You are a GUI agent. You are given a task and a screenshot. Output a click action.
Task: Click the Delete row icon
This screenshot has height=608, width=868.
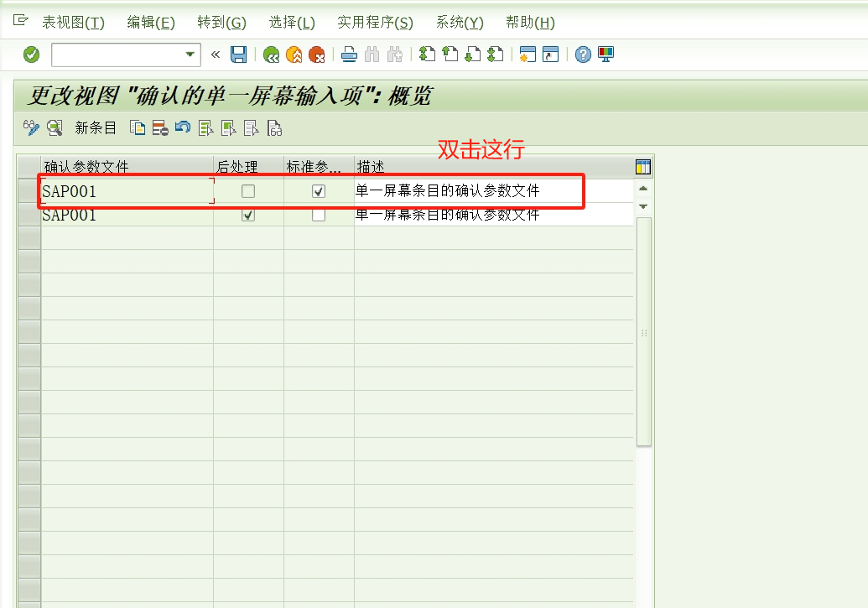pyautogui.click(x=160, y=128)
